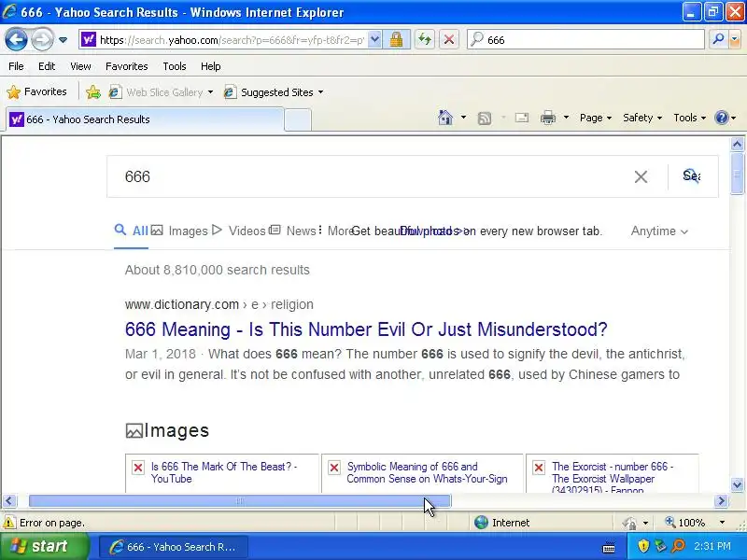Open the Tools menu in menu bar
The width and height of the screenshot is (747, 560).
click(175, 66)
